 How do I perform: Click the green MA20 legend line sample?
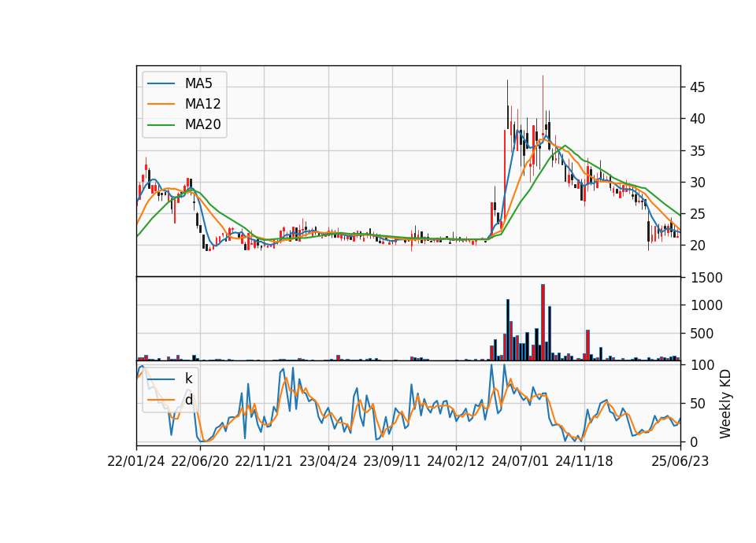click(x=161, y=125)
